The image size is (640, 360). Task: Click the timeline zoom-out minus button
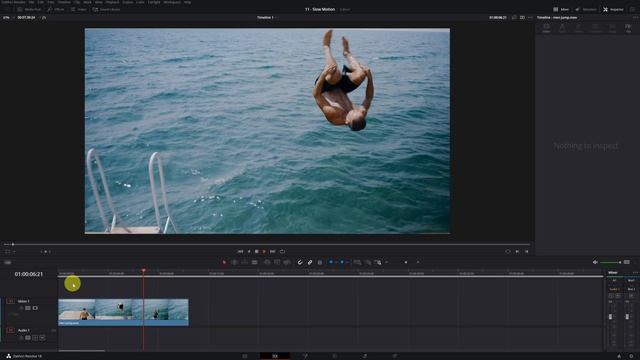[387, 262]
